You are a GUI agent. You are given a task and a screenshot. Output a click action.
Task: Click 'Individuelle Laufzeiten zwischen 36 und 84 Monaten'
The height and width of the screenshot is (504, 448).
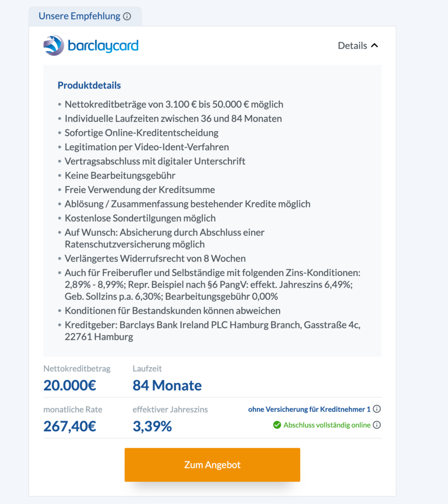(173, 119)
